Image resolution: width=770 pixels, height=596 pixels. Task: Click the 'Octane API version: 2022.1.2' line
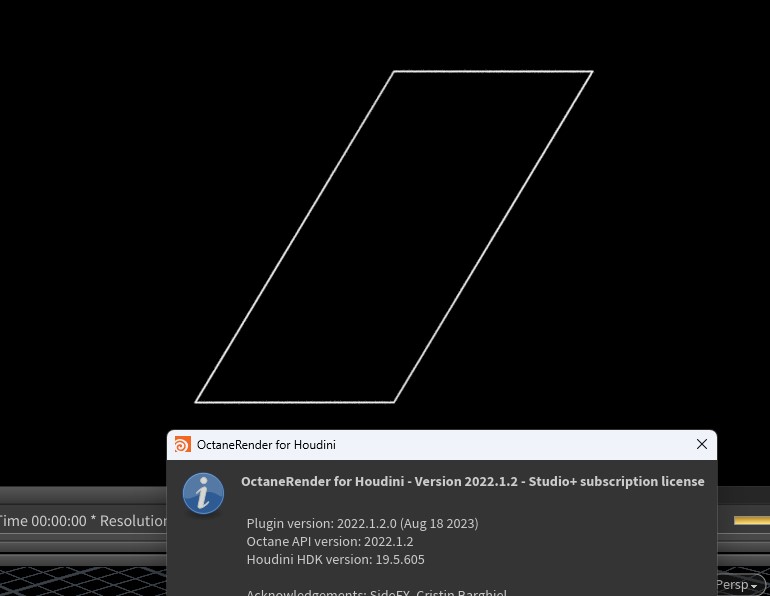click(x=330, y=542)
